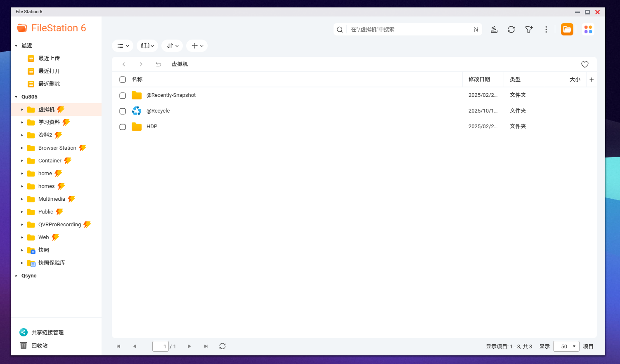Image resolution: width=620 pixels, height=364 pixels.
Task: Jump to the last page
Action: click(206, 346)
